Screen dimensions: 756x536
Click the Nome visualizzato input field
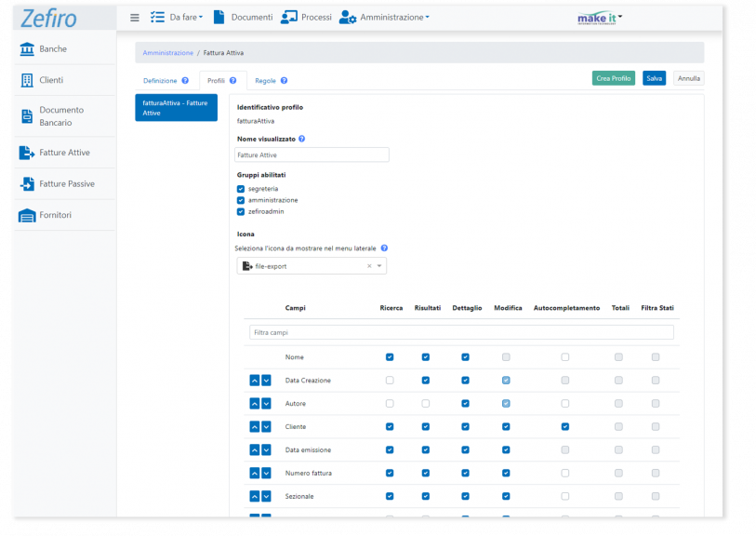click(x=312, y=154)
